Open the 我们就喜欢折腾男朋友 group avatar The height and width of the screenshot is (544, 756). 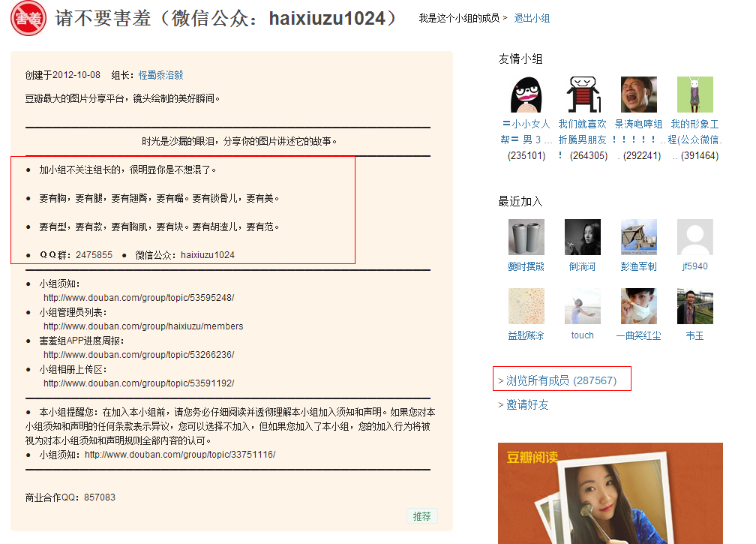point(583,95)
